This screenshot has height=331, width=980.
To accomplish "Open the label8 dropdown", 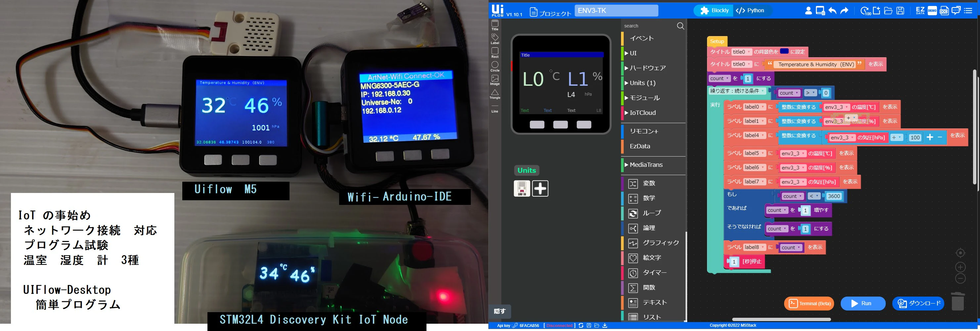I will point(754,247).
